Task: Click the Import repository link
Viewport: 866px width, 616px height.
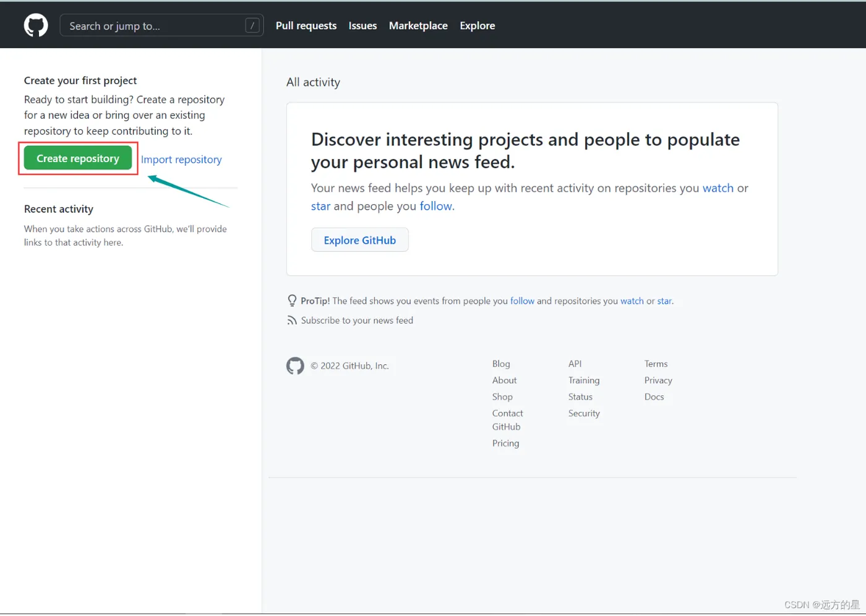Action: [x=181, y=160]
